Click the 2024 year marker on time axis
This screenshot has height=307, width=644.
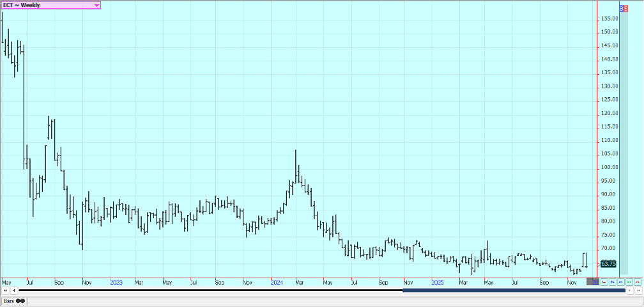pyautogui.click(x=277, y=282)
